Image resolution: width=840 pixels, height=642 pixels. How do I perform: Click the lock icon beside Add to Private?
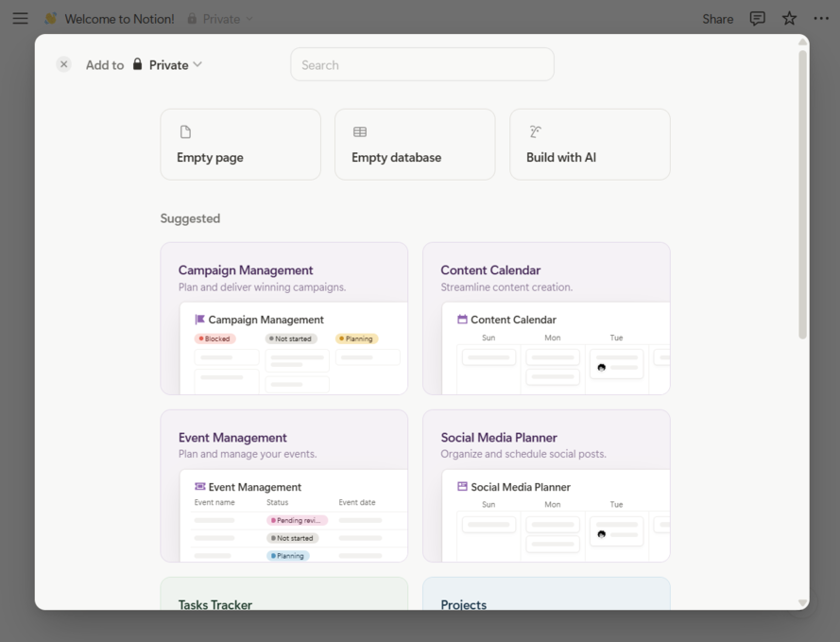138,64
